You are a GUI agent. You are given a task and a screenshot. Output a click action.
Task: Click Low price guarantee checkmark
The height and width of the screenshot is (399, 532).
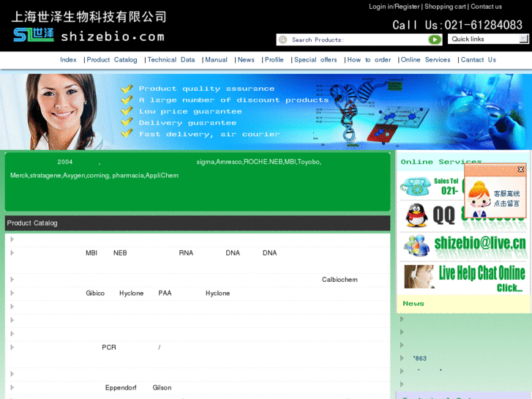pyautogui.click(x=127, y=111)
